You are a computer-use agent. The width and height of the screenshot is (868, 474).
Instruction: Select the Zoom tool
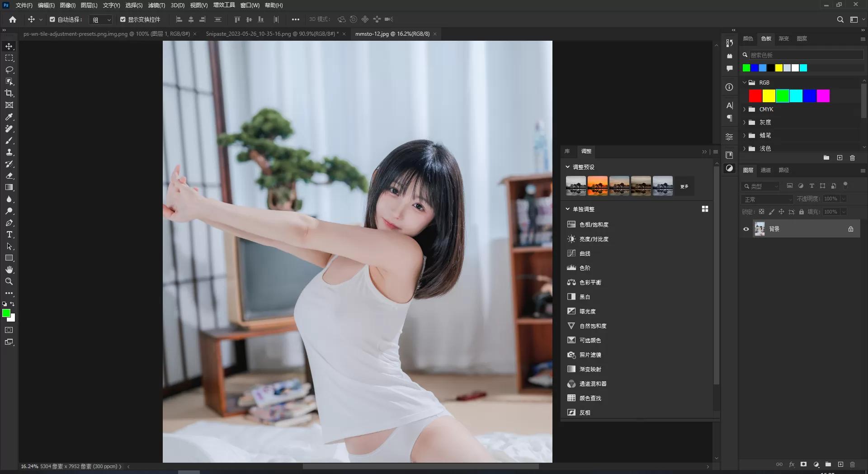9,281
